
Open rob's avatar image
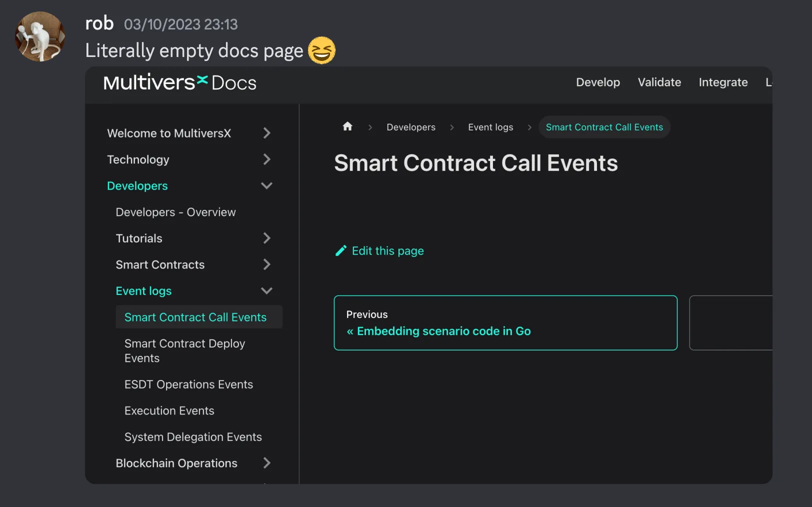(39, 35)
